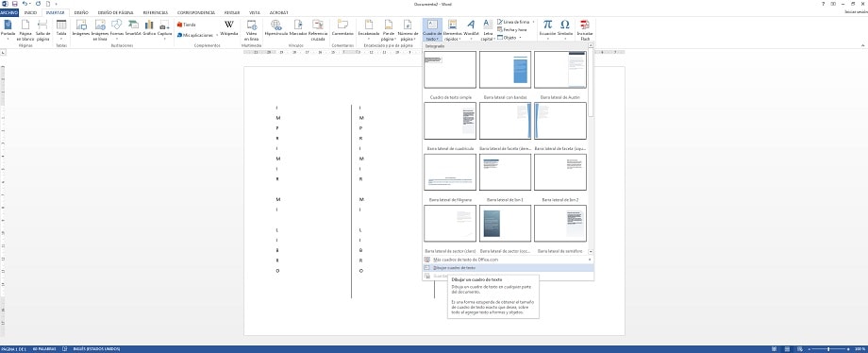
Task: Select Dibujar cuadro de texto
Action: [508, 268]
